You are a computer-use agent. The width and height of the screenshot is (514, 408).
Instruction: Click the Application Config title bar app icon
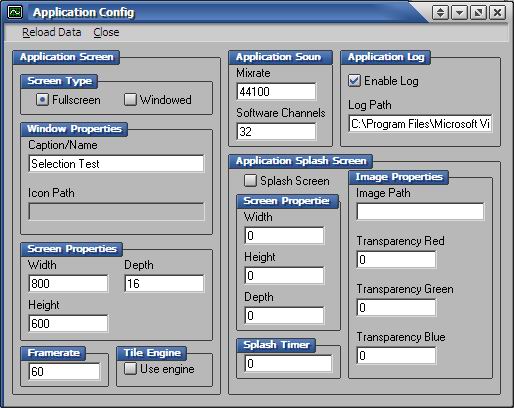[x=15, y=12]
